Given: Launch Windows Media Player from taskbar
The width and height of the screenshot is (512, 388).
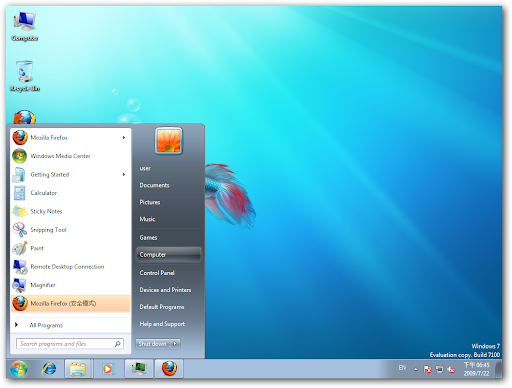Looking at the screenshot, I should tap(107, 369).
